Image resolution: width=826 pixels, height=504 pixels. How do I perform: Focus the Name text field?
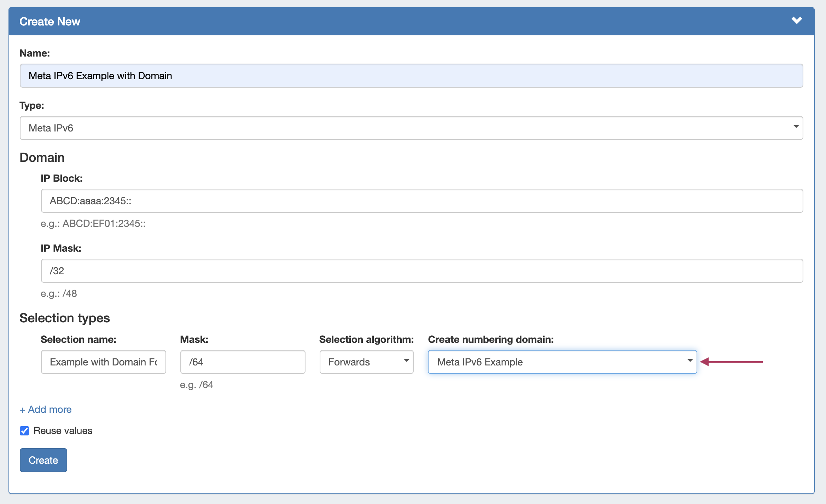[x=411, y=76]
